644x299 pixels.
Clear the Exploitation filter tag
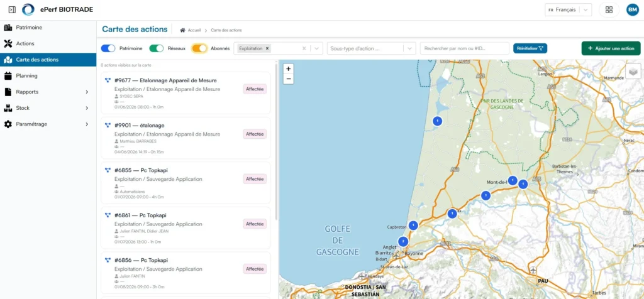pos(267,48)
